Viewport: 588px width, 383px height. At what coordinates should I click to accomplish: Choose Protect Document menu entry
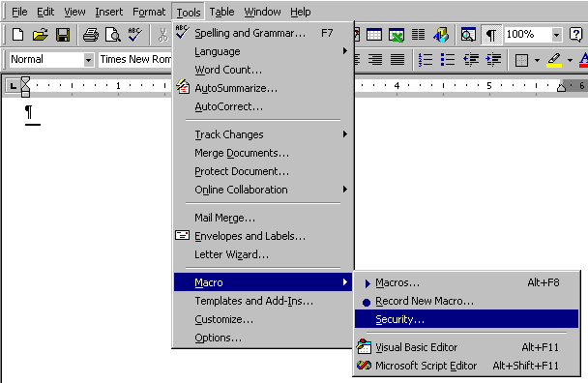pos(262,171)
